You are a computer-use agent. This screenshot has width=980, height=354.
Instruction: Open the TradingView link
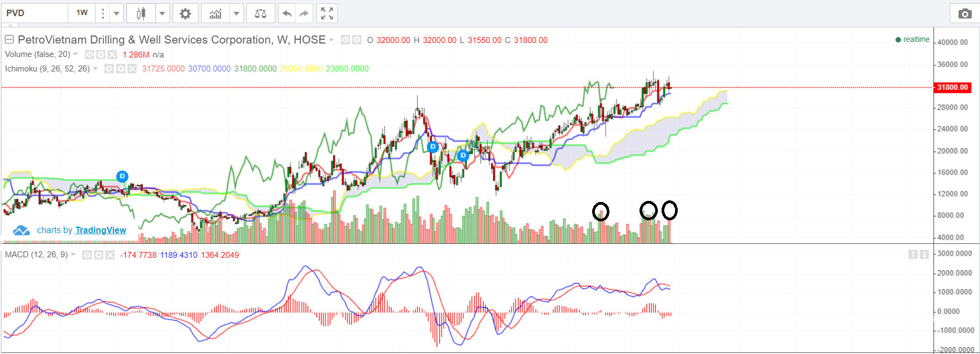101,230
